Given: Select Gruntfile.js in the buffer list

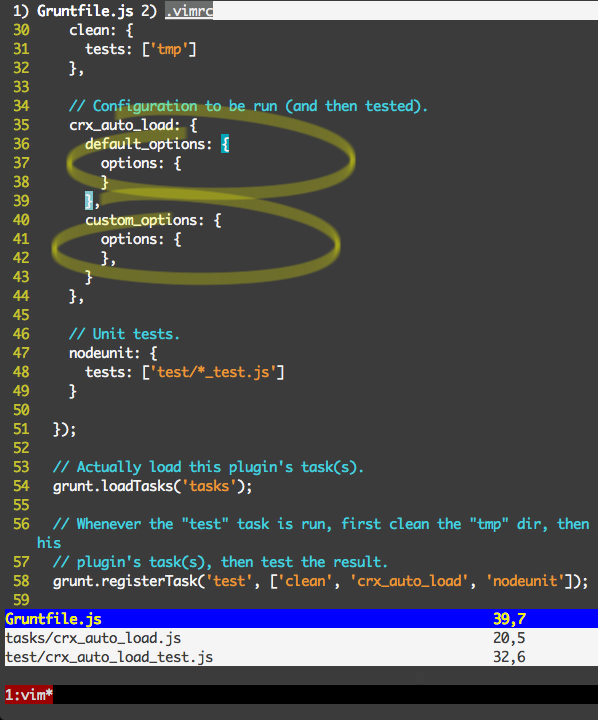Looking at the screenshot, I should [x=53, y=619].
